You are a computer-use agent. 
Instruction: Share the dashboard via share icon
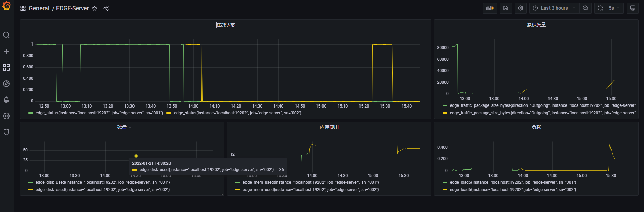tap(106, 8)
